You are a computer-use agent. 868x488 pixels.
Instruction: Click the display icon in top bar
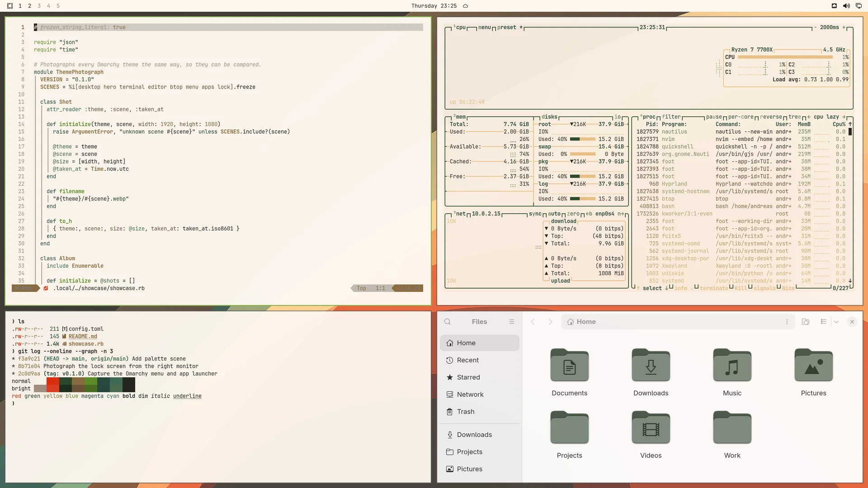(x=859, y=6)
